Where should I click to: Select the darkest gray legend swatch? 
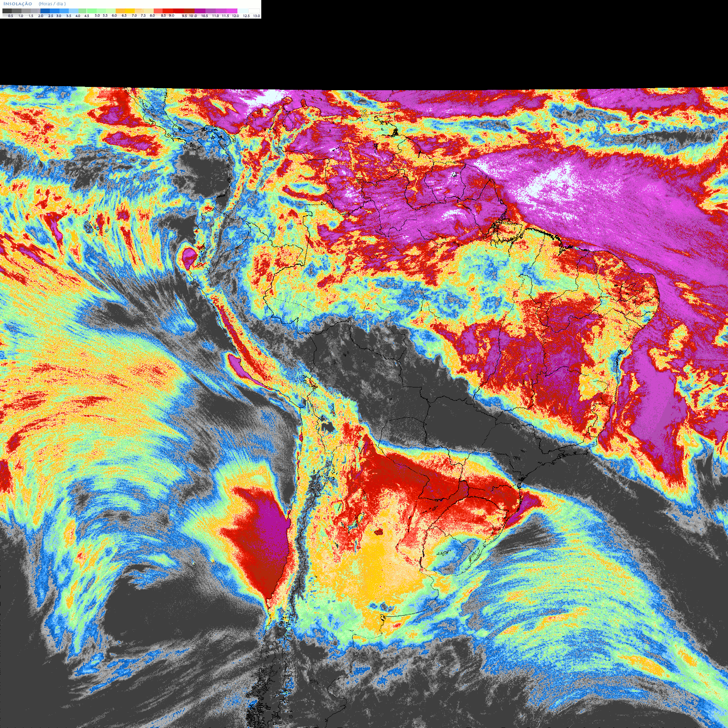point(7,11)
